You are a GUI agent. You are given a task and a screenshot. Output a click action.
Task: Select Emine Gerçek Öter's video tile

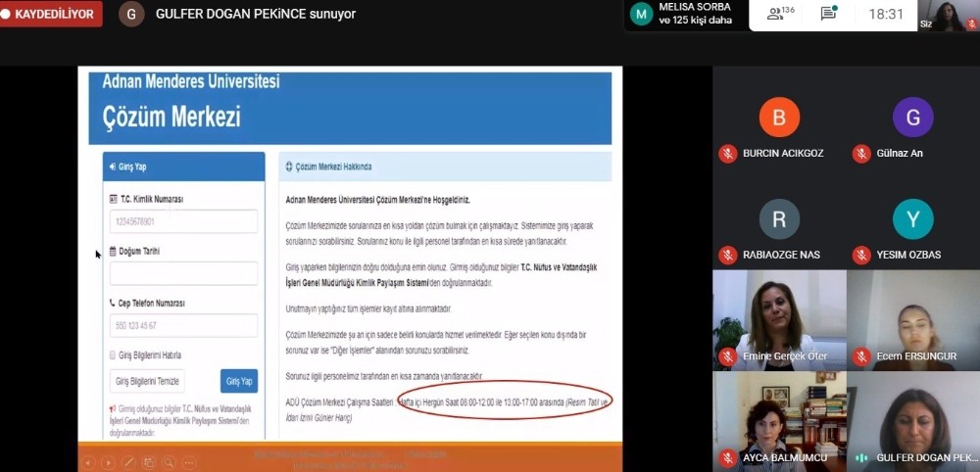point(779,318)
